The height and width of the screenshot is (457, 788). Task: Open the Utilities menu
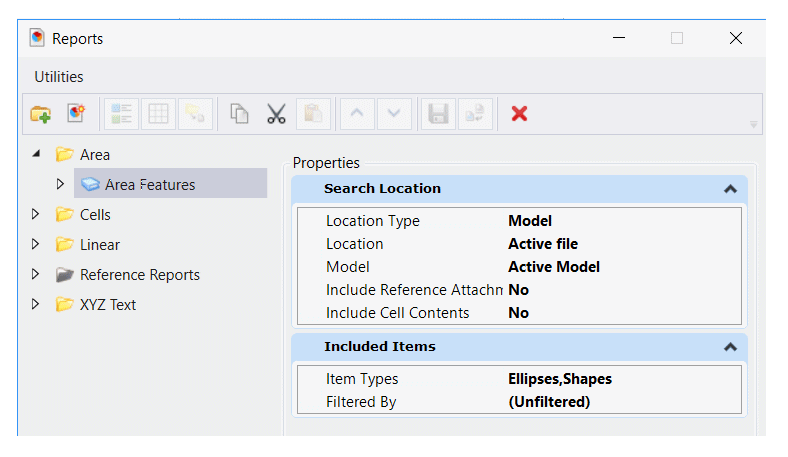tap(59, 77)
